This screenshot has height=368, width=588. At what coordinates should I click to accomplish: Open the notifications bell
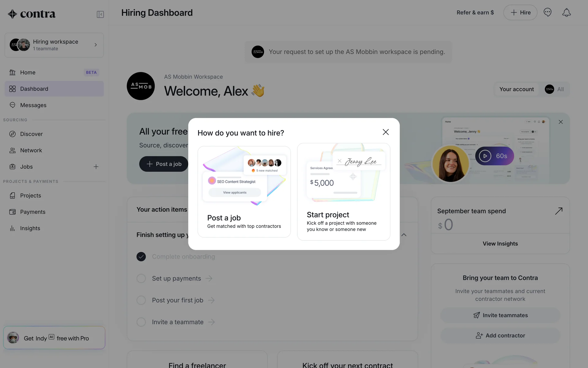pyautogui.click(x=567, y=13)
